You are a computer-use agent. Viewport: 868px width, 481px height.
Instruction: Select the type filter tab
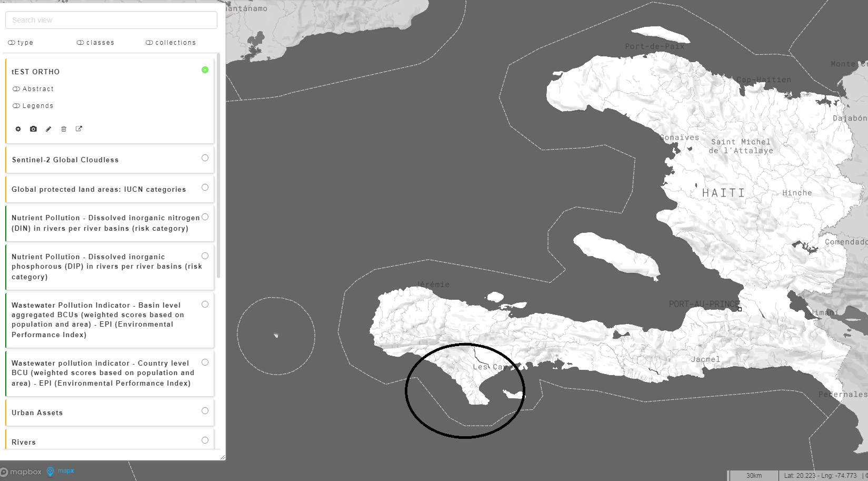coord(21,43)
